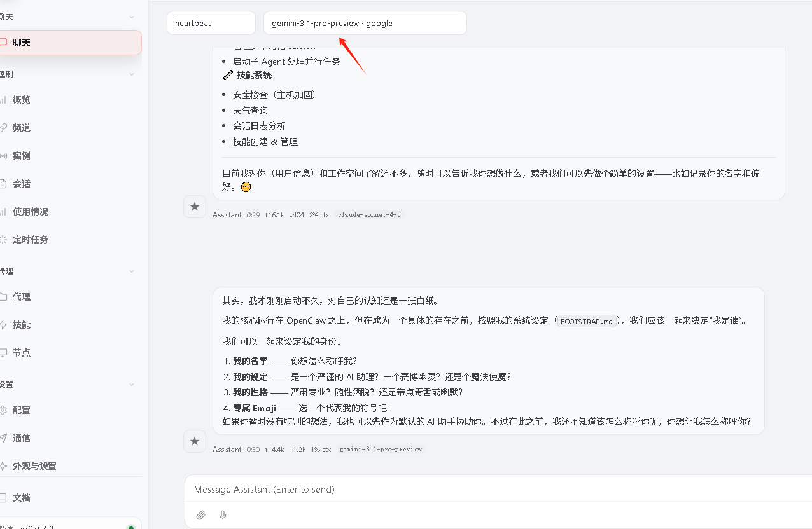Open 频道 in the sidebar

coord(22,128)
